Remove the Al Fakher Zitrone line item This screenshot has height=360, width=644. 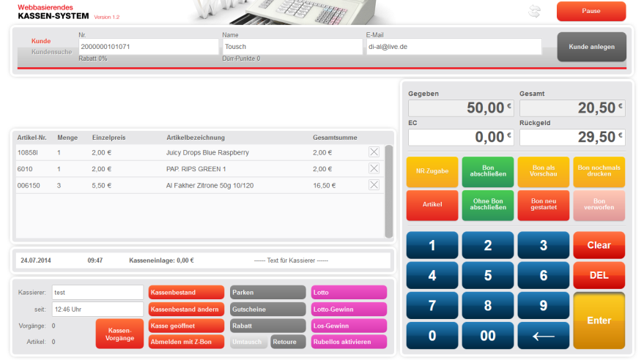coord(374,184)
